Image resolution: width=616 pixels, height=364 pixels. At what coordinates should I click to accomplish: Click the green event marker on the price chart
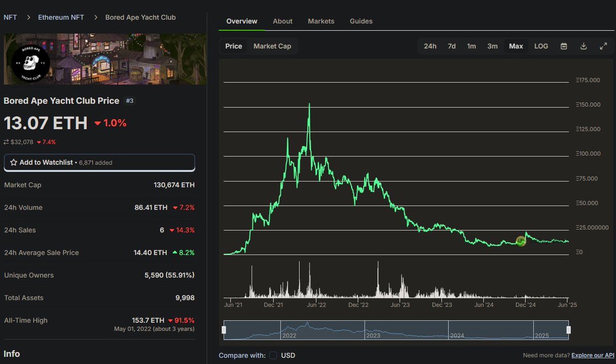pyautogui.click(x=521, y=240)
